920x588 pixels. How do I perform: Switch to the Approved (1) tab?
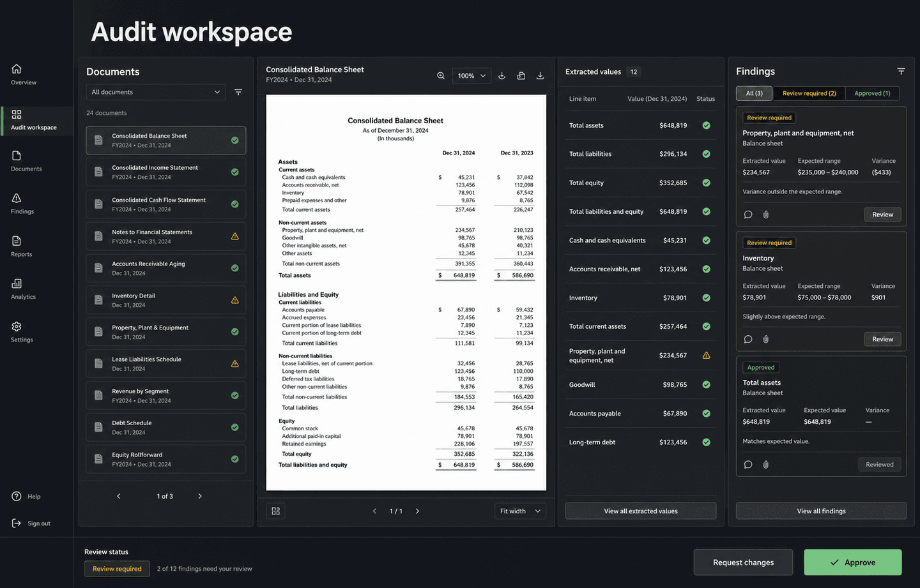tap(872, 93)
